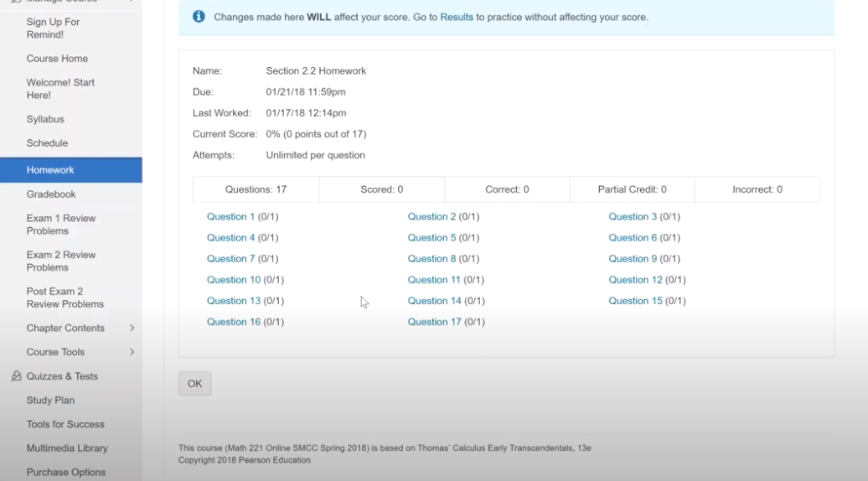Select Homework in the sidebar

click(x=71, y=170)
